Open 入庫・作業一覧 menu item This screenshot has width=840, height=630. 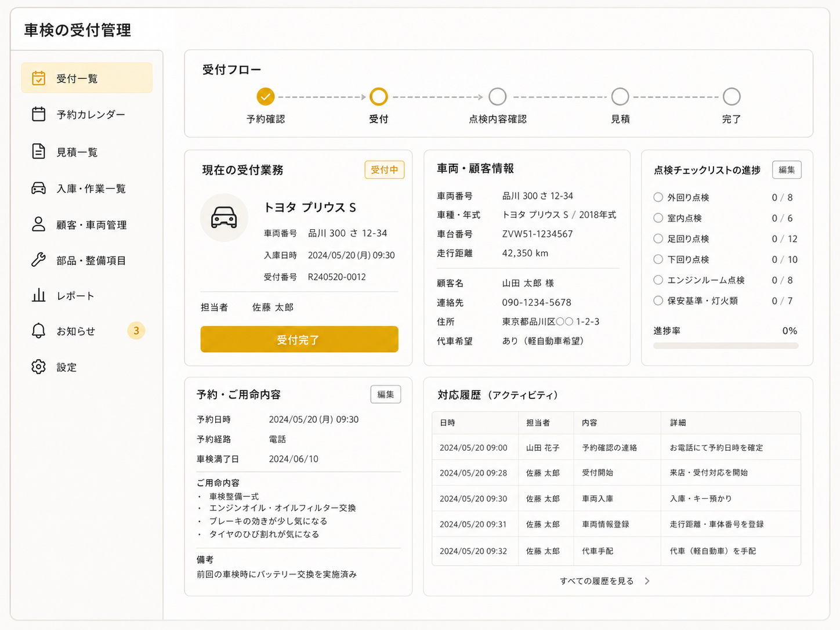[87, 189]
